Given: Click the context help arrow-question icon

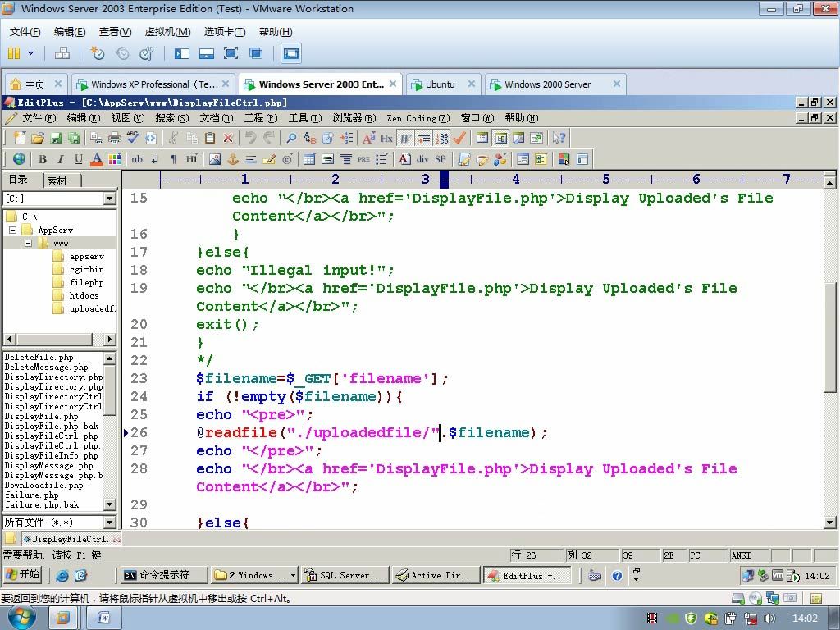Looking at the screenshot, I should click(559, 138).
